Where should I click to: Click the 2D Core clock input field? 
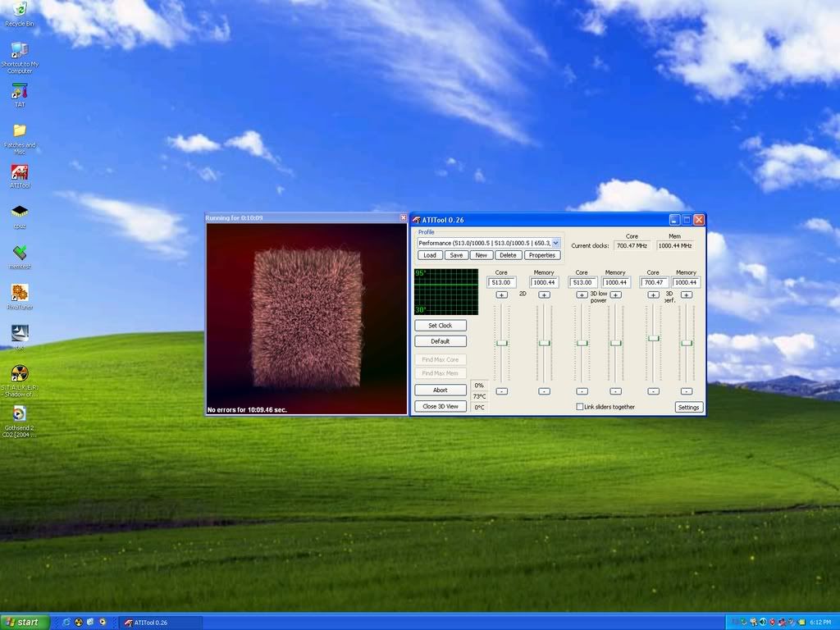[x=501, y=282]
